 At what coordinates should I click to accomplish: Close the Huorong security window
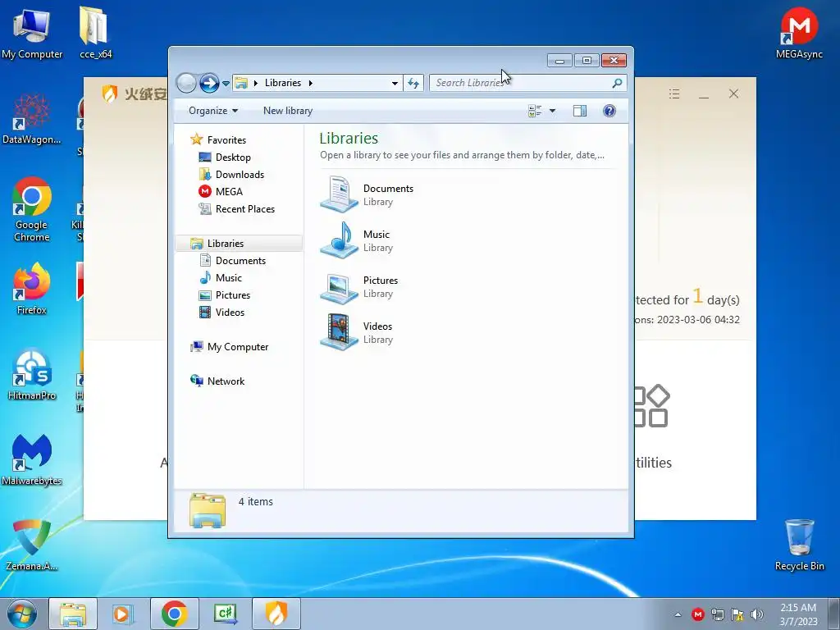[734, 94]
